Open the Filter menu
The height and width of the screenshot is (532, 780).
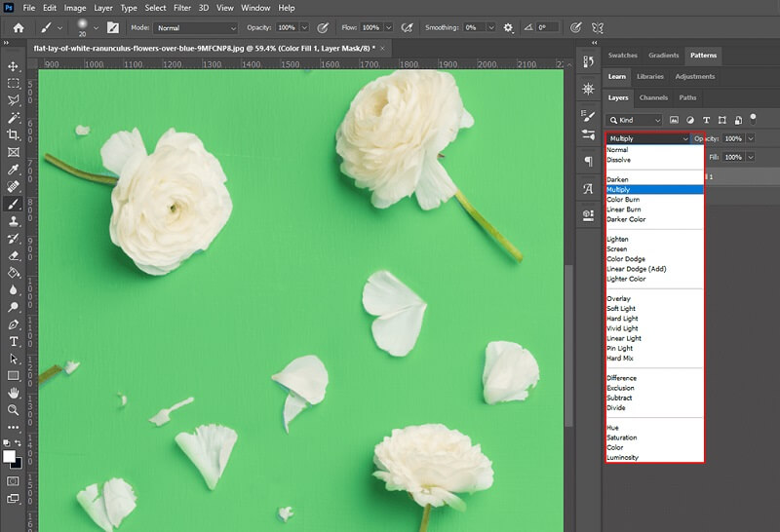(x=182, y=8)
